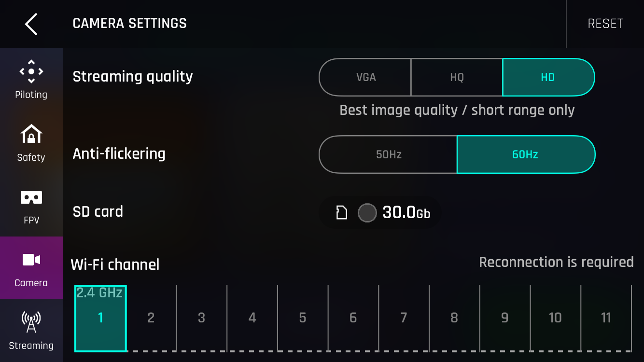The height and width of the screenshot is (362, 644).
Task: Choose Wi-Fi channel 1
Action: (x=100, y=318)
